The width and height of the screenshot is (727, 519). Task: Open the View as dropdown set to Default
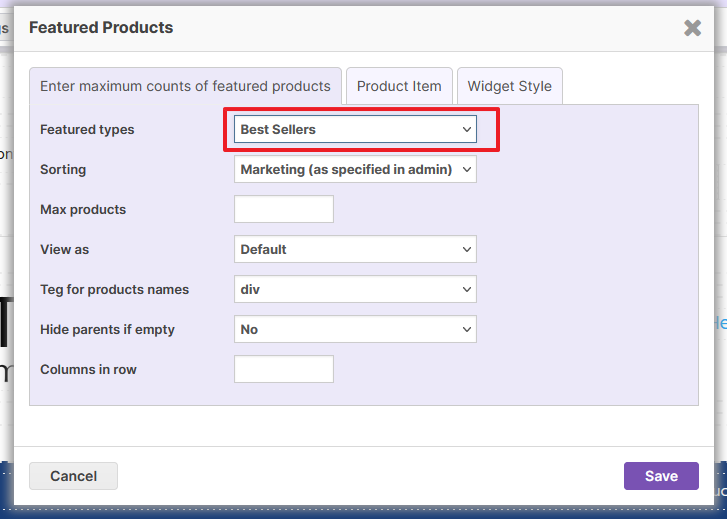pyautogui.click(x=355, y=249)
